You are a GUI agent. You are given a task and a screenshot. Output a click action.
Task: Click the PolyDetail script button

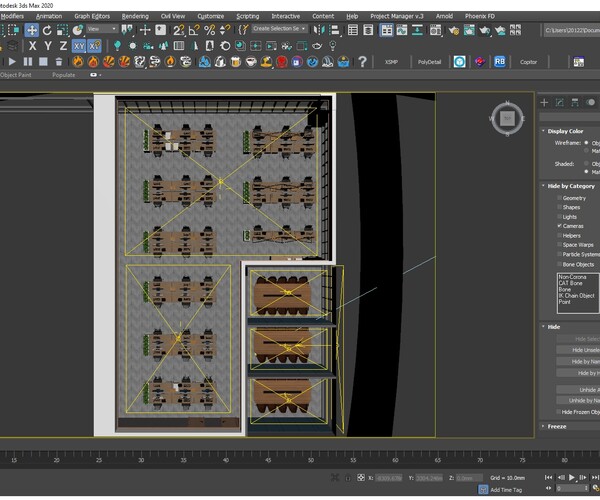pos(428,62)
